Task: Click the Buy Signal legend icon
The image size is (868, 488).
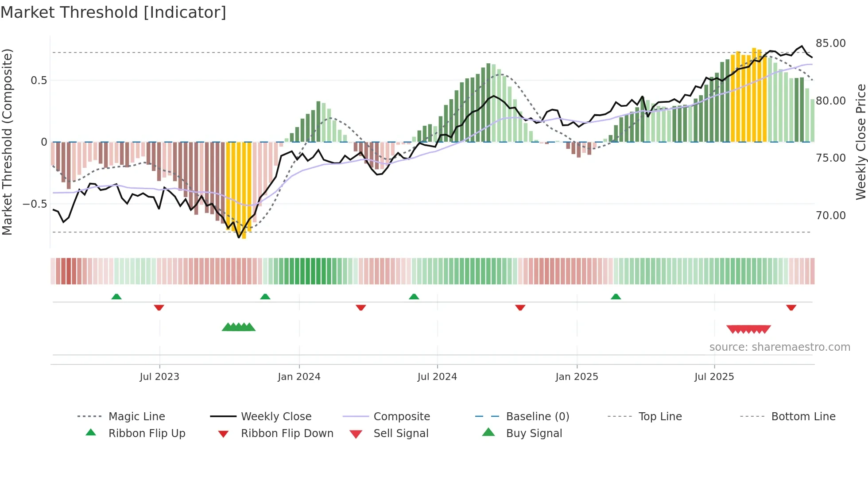Action: point(488,432)
